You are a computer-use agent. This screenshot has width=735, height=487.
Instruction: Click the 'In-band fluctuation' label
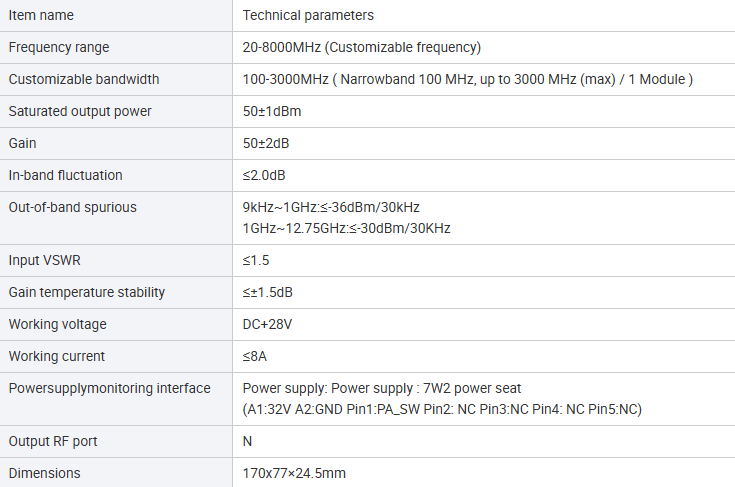point(66,175)
